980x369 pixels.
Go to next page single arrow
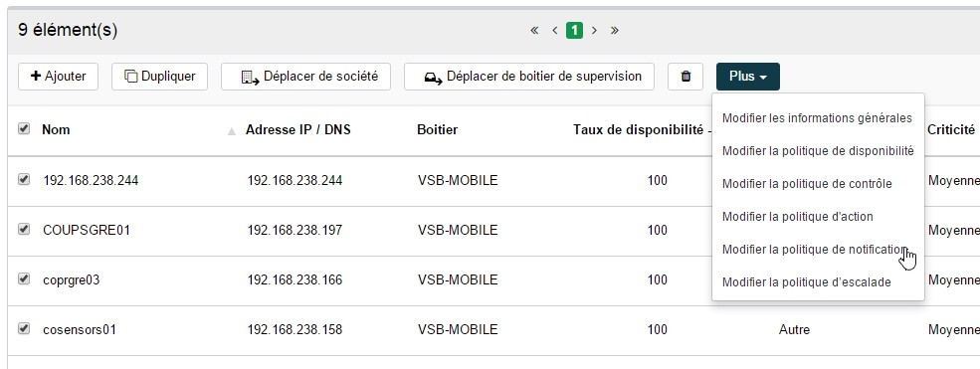tap(594, 30)
